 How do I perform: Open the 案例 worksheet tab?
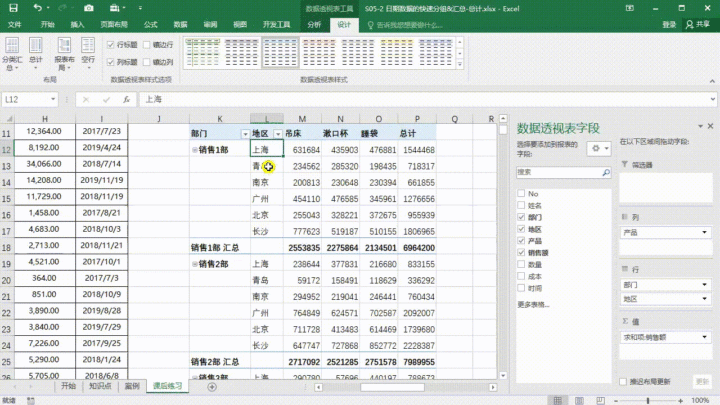(132, 386)
